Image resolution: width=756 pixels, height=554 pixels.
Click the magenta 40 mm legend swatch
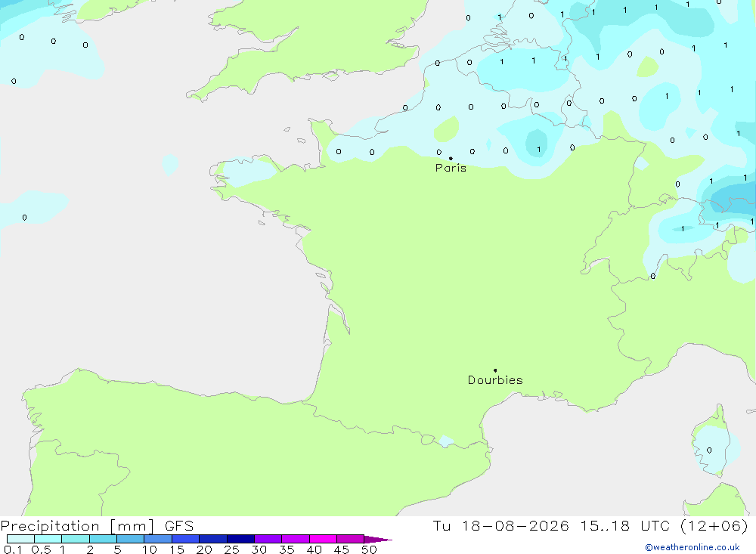[323, 539]
